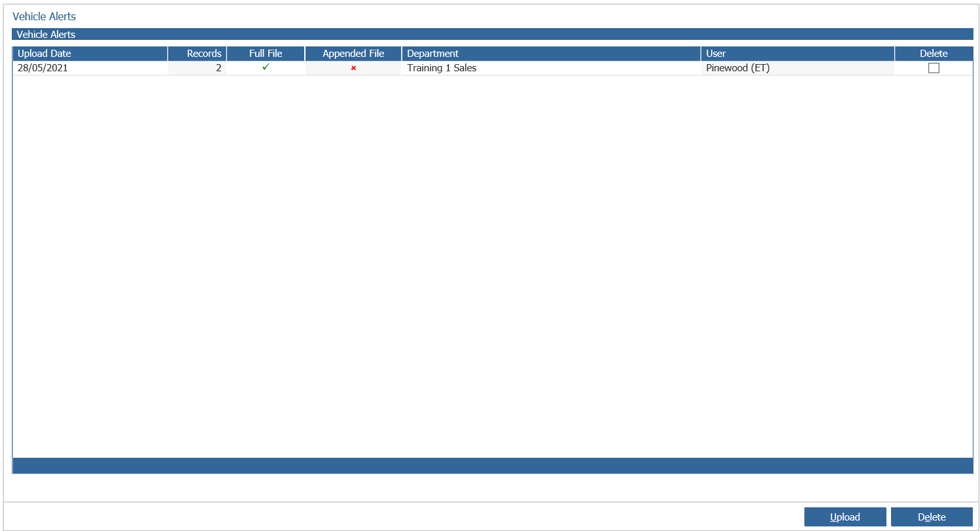The image size is (980, 531).
Task: Click the green Full File checkmark icon
Action: (266, 67)
